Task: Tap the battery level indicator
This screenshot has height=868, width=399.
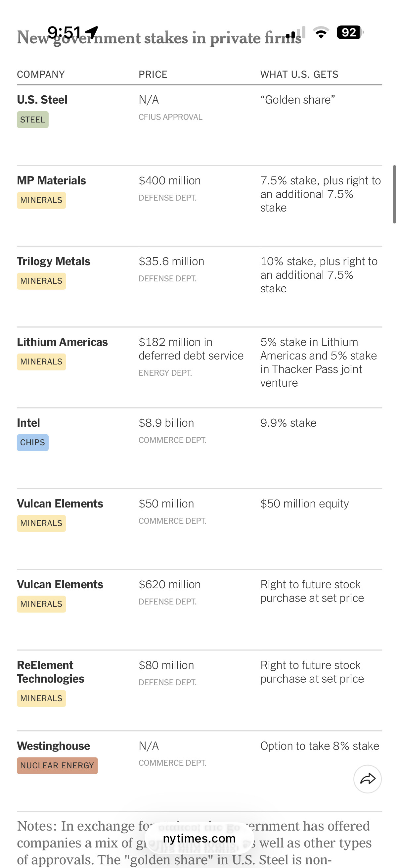Action: pyautogui.click(x=350, y=32)
